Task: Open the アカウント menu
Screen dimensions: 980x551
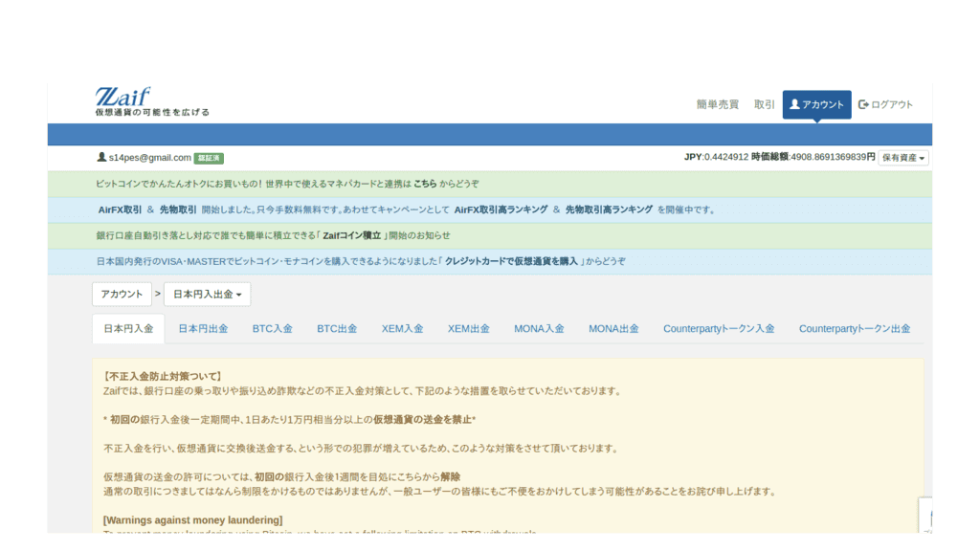Action: pyautogui.click(x=816, y=104)
